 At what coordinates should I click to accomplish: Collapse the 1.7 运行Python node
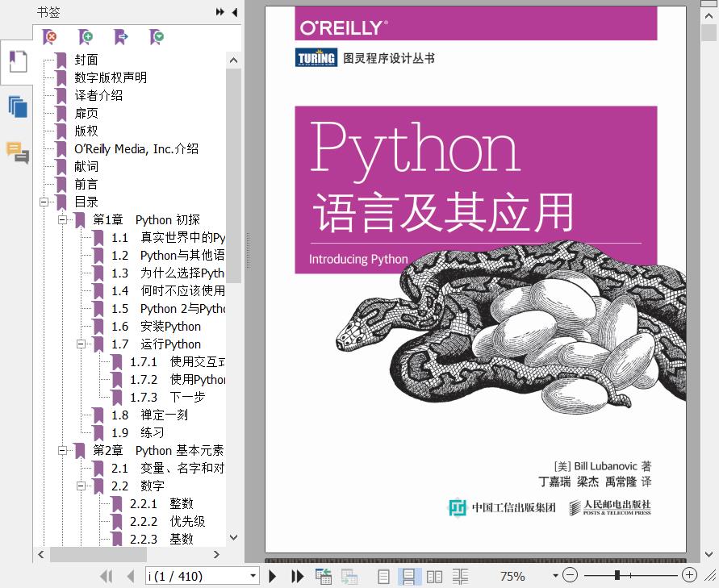[x=82, y=344]
